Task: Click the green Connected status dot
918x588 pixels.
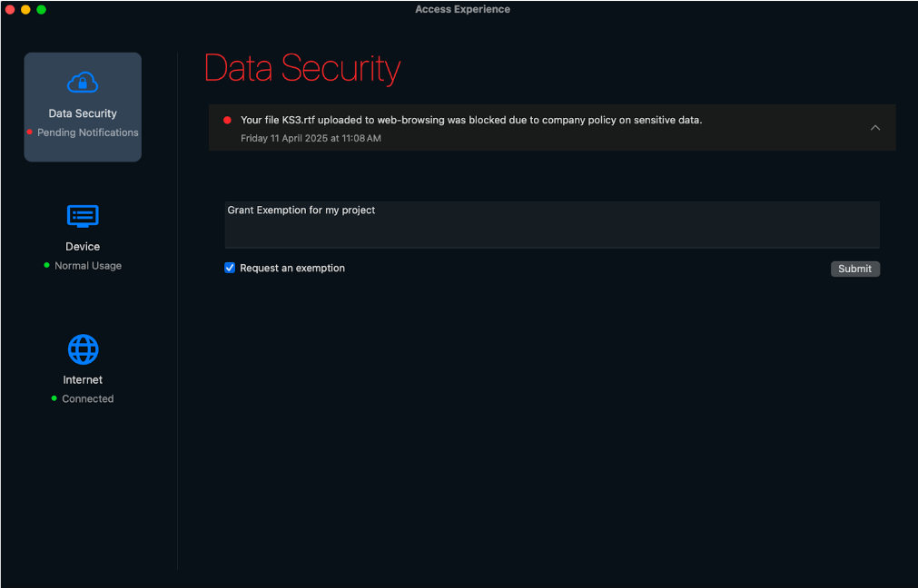Action: click(54, 399)
